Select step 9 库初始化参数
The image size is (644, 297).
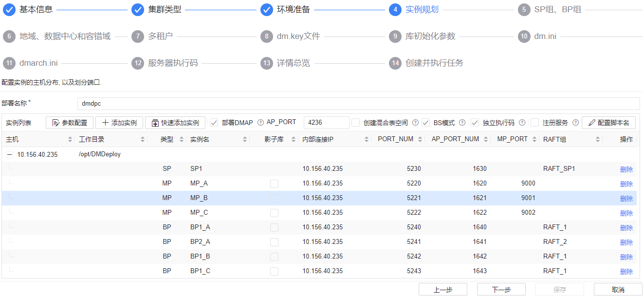tap(422, 36)
